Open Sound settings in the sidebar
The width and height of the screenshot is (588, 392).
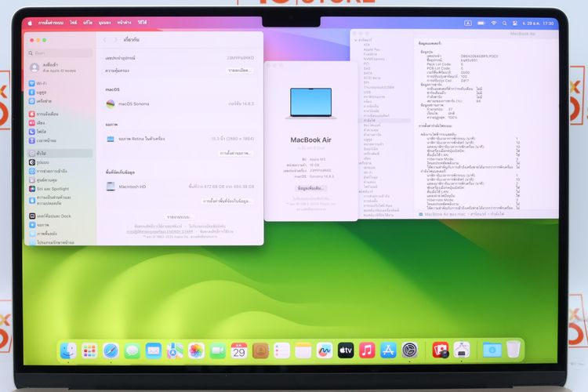[38, 122]
